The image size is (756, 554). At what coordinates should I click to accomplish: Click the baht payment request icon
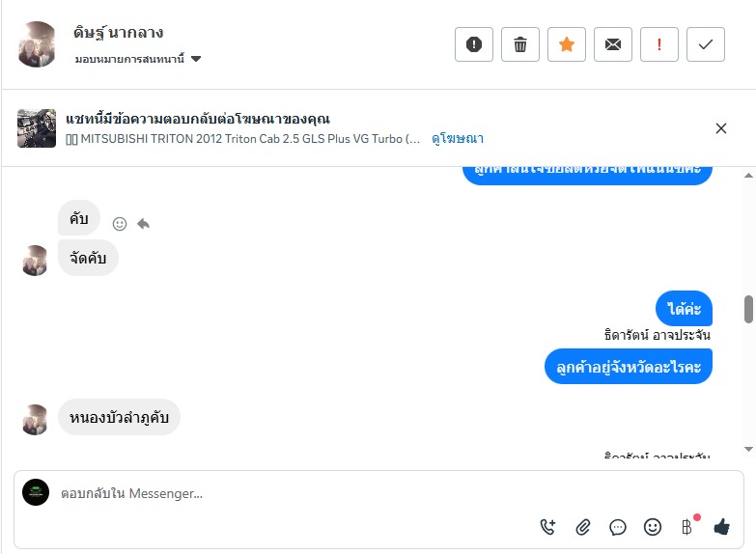686,527
